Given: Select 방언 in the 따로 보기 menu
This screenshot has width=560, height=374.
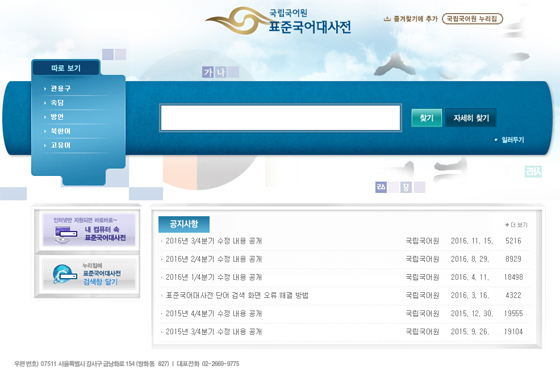Looking at the screenshot, I should point(57,117).
